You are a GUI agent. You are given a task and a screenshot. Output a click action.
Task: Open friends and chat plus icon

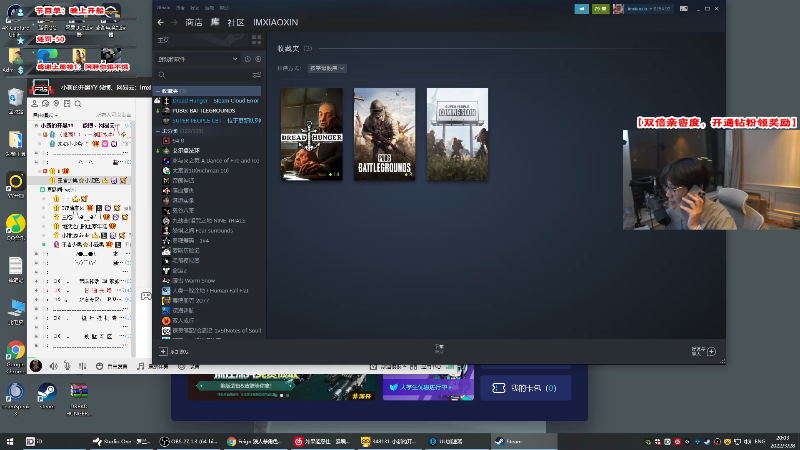click(711, 351)
